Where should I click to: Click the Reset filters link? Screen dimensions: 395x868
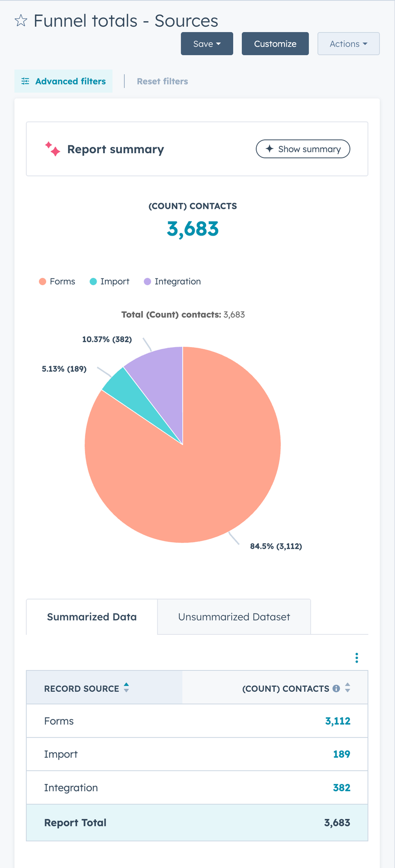(162, 81)
